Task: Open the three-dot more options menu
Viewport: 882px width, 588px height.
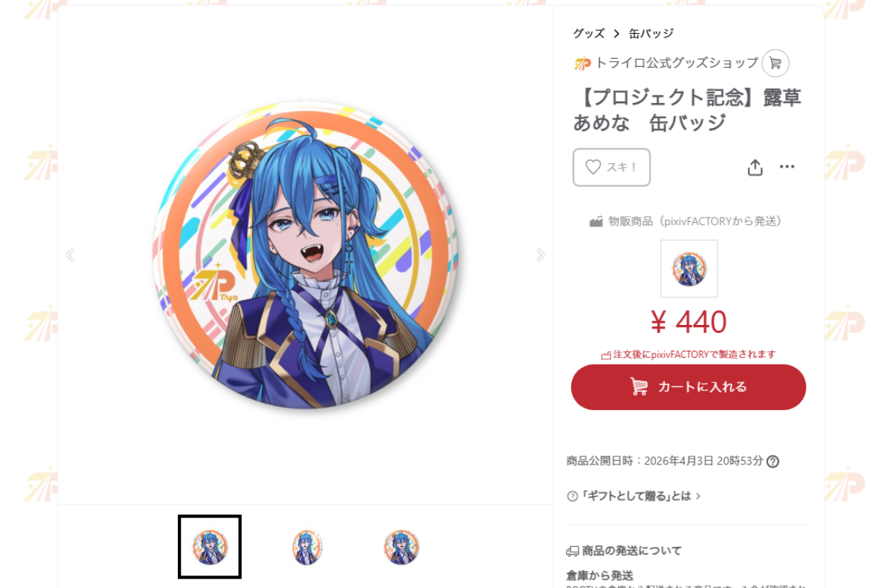Action: [x=787, y=167]
